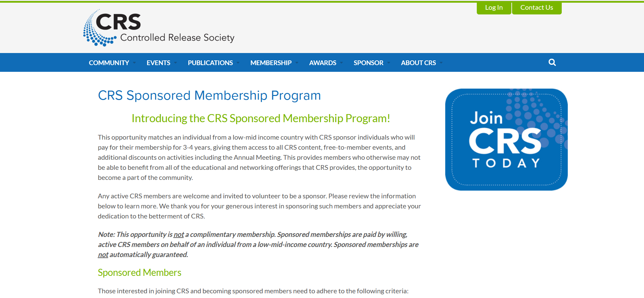Click the Awards navigation item
The width and height of the screenshot is (644, 298).
pyautogui.click(x=322, y=63)
